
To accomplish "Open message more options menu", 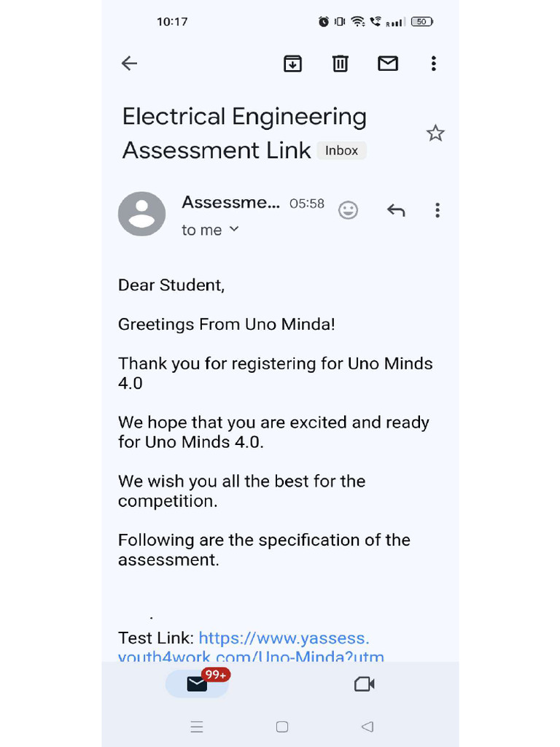I will point(437,210).
